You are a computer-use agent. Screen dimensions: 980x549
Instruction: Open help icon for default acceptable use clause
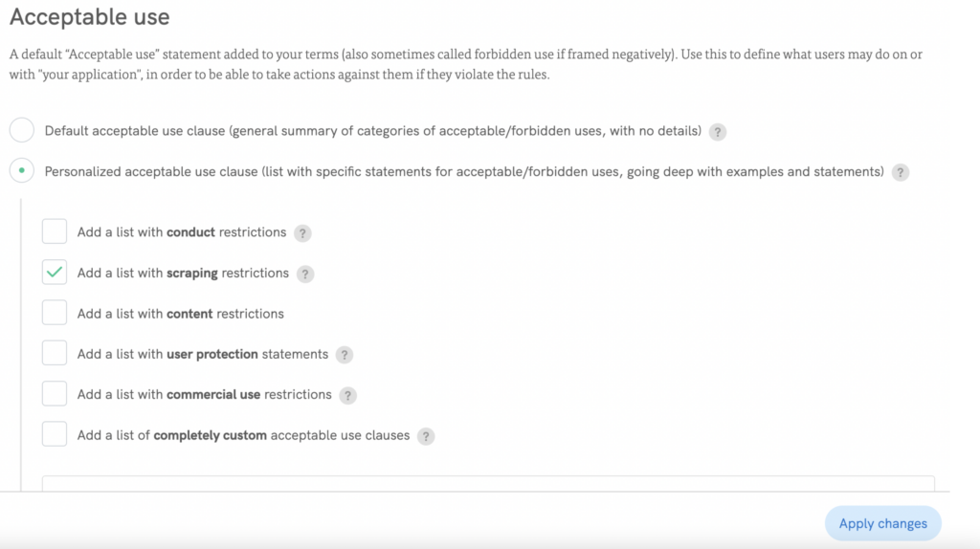coord(718,132)
